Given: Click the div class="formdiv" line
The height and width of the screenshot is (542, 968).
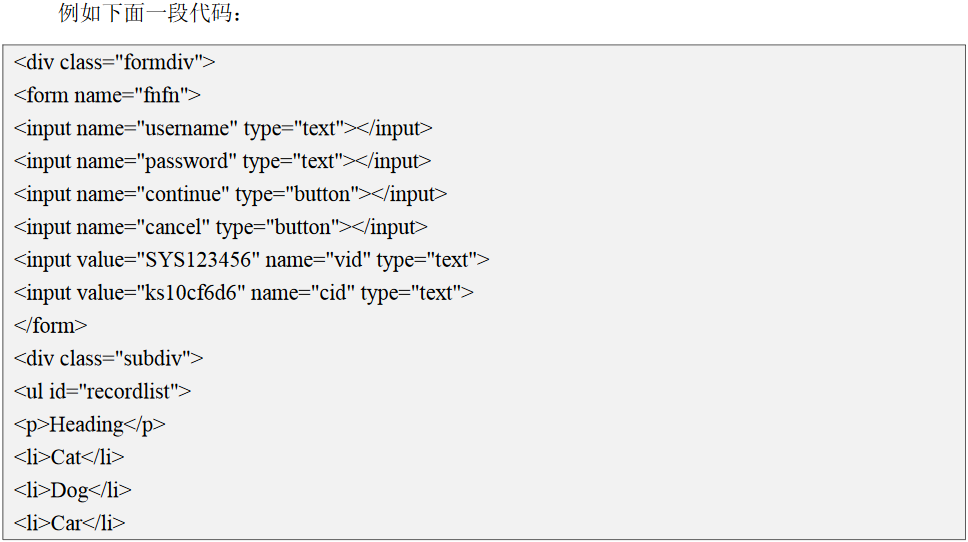Looking at the screenshot, I should click(x=115, y=63).
